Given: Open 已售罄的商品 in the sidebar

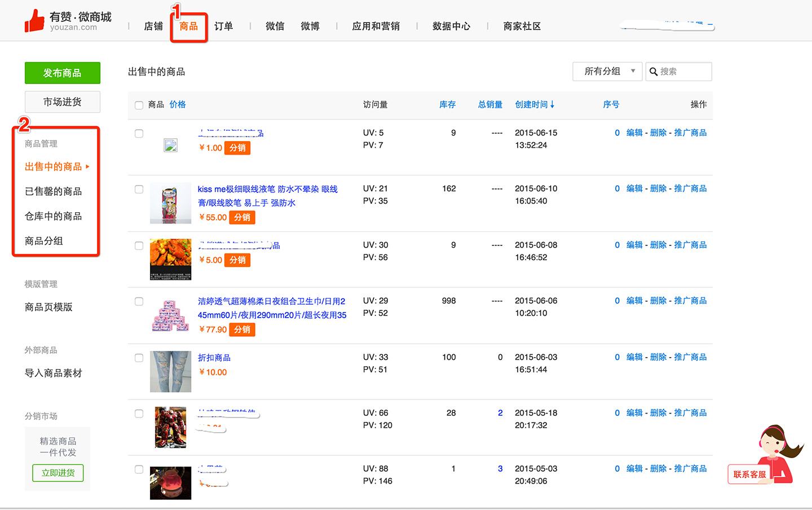Looking at the screenshot, I should [x=54, y=191].
